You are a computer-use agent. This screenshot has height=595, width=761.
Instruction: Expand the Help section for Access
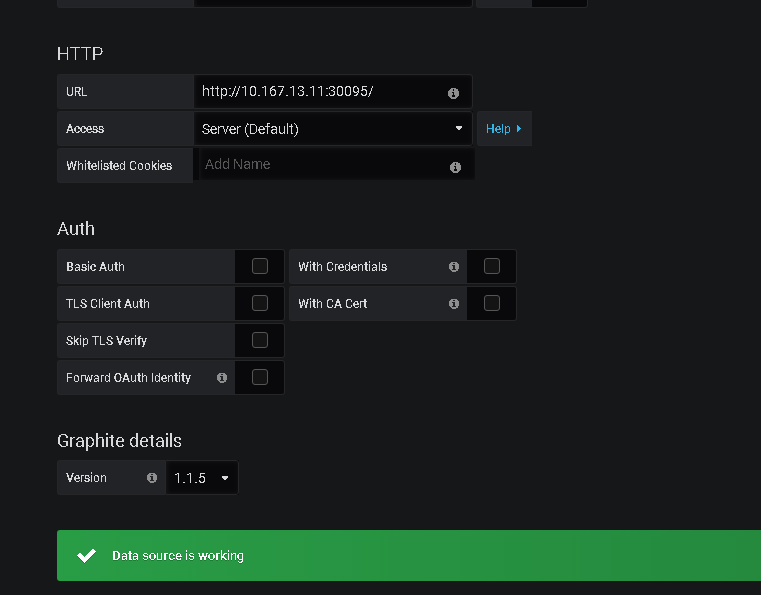pyautogui.click(x=504, y=129)
